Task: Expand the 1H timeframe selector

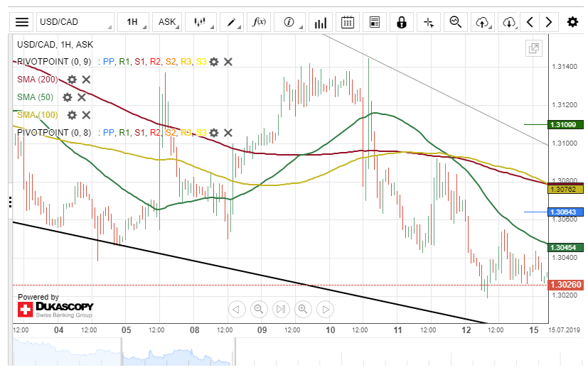Action: (134, 22)
